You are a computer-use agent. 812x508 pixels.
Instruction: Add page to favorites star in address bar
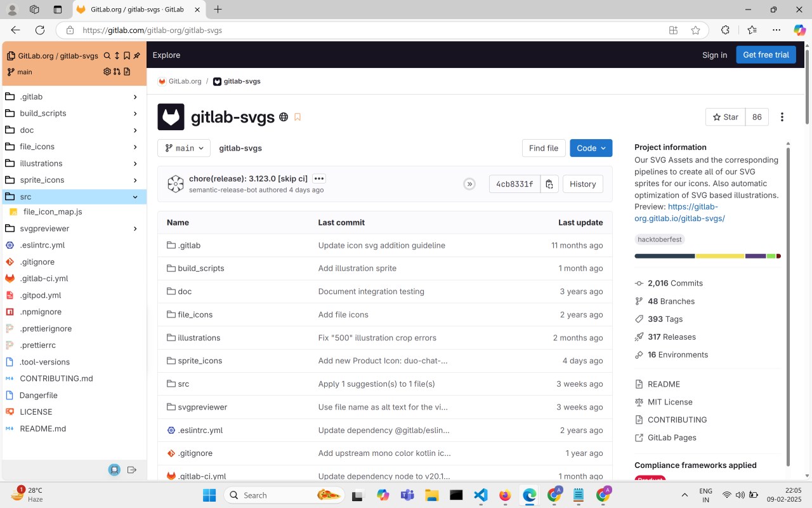coord(695,30)
